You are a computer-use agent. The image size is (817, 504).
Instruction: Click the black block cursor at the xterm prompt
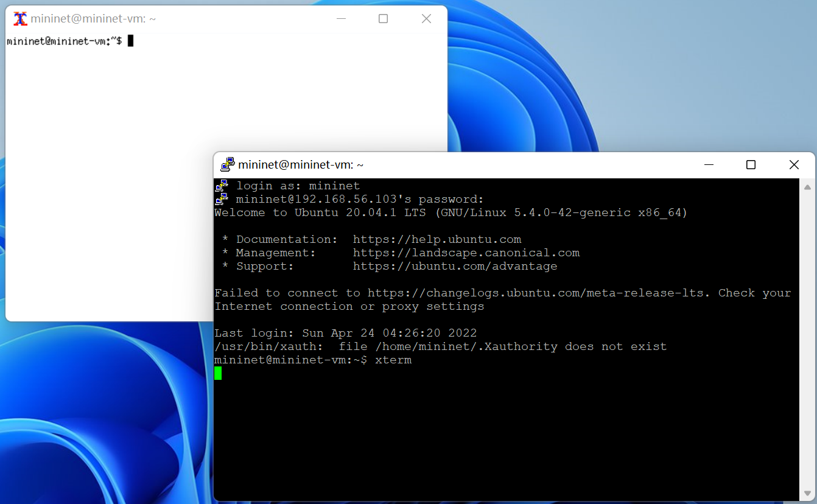130,41
